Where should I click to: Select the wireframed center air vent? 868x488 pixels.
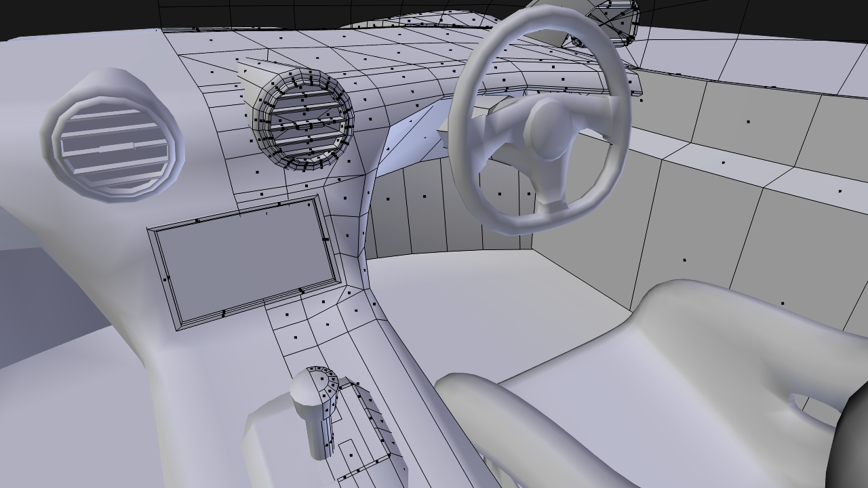pyautogui.click(x=304, y=119)
